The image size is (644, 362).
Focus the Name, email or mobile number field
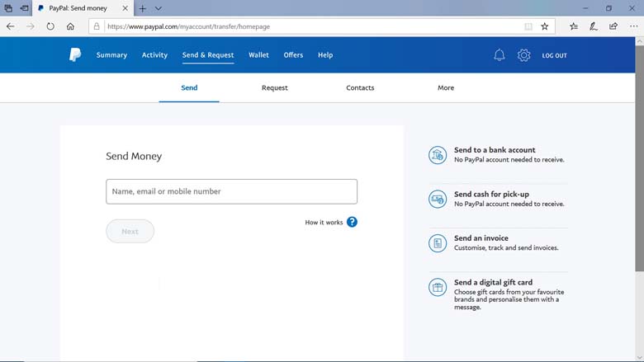click(231, 191)
